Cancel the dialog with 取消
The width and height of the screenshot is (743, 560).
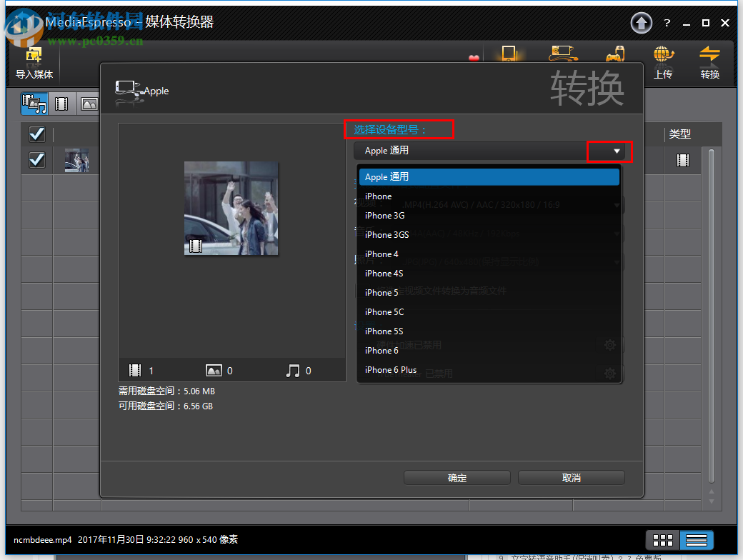coord(572,477)
